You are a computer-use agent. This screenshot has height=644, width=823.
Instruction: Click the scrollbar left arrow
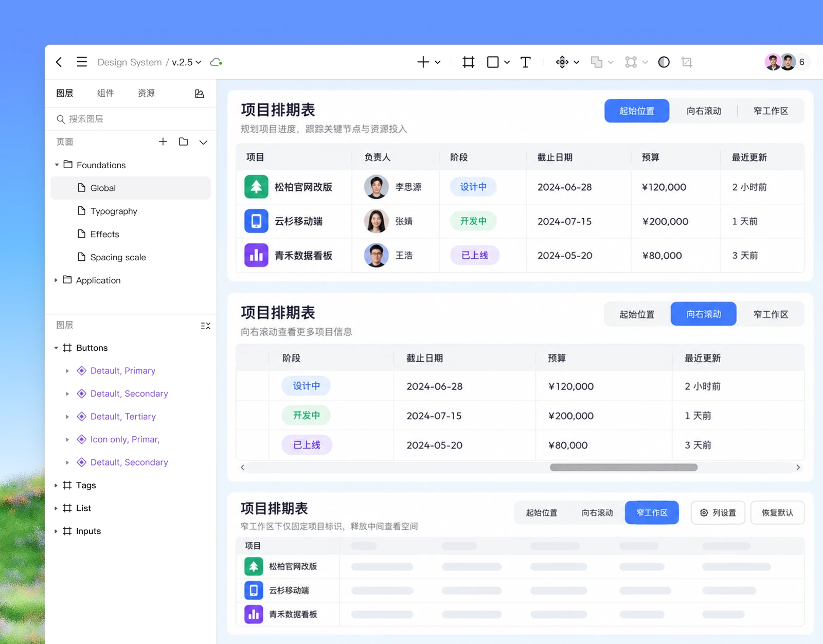click(243, 468)
